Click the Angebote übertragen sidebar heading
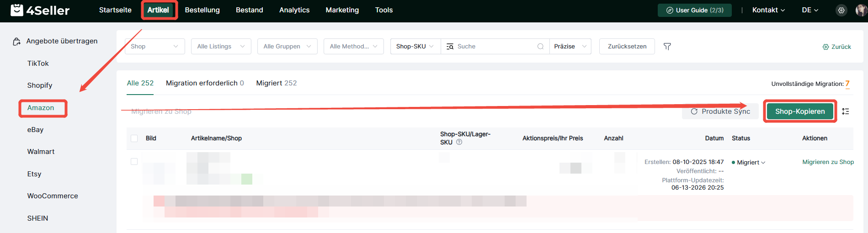The image size is (868, 233). (62, 41)
